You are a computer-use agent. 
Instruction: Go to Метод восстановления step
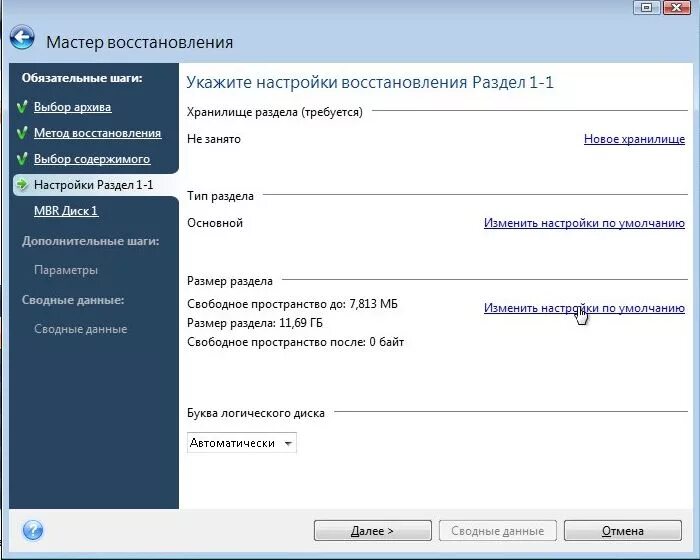click(97, 133)
